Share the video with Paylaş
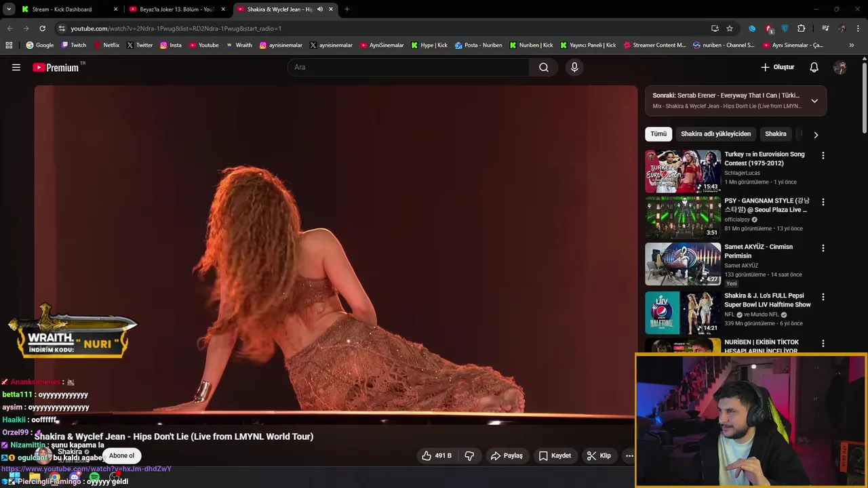Viewport: 868px width, 488px height. [x=507, y=455]
